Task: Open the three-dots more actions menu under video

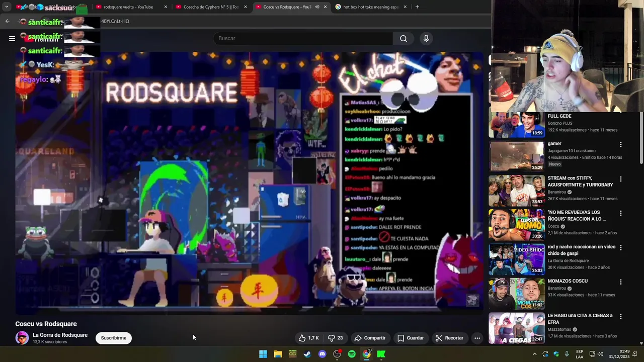Action: pyautogui.click(x=477, y=338)
